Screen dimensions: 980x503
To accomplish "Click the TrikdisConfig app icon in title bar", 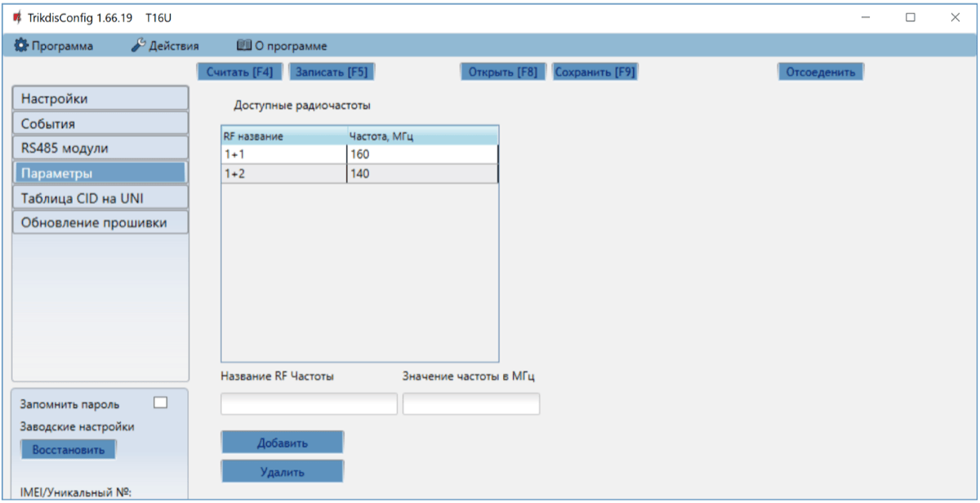I will click(16, 17).
